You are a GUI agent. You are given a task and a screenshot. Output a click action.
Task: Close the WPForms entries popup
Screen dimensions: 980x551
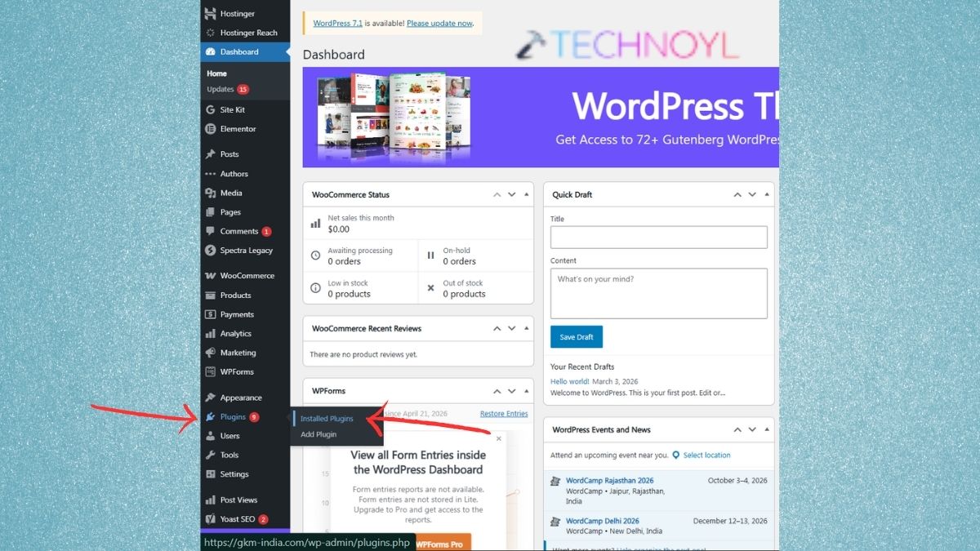(499, 438)
